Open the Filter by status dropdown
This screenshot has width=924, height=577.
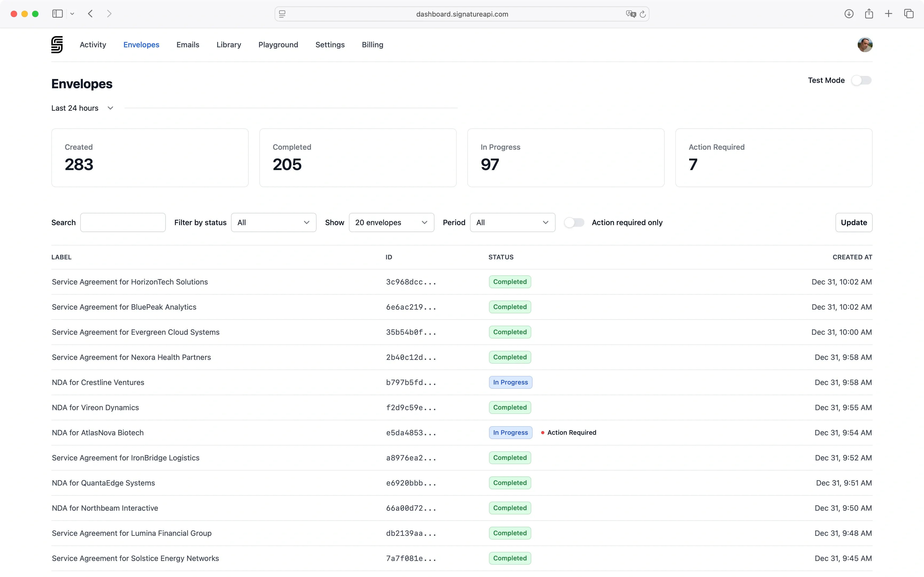(x=274, y=222)
